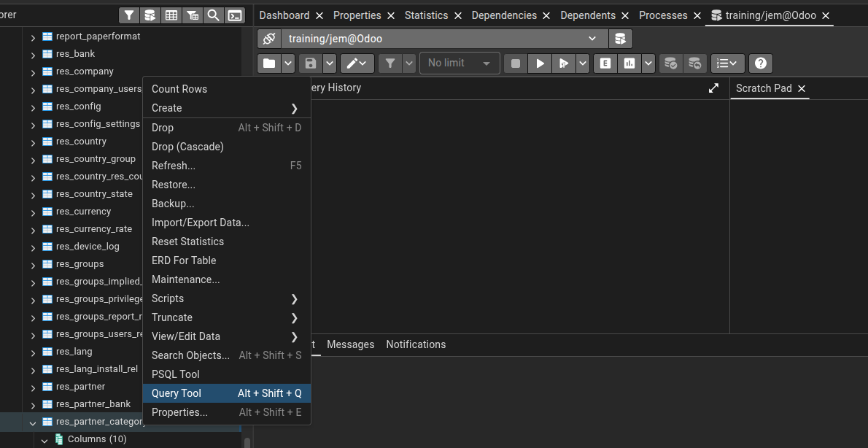
Task: Click the connection status plug icon
Action: click(x=269, y=39)
